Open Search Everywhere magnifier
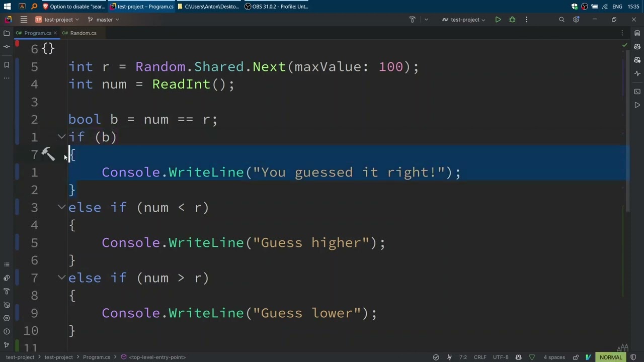Viewport: 644px width, 362px height. tap(561, 20)
